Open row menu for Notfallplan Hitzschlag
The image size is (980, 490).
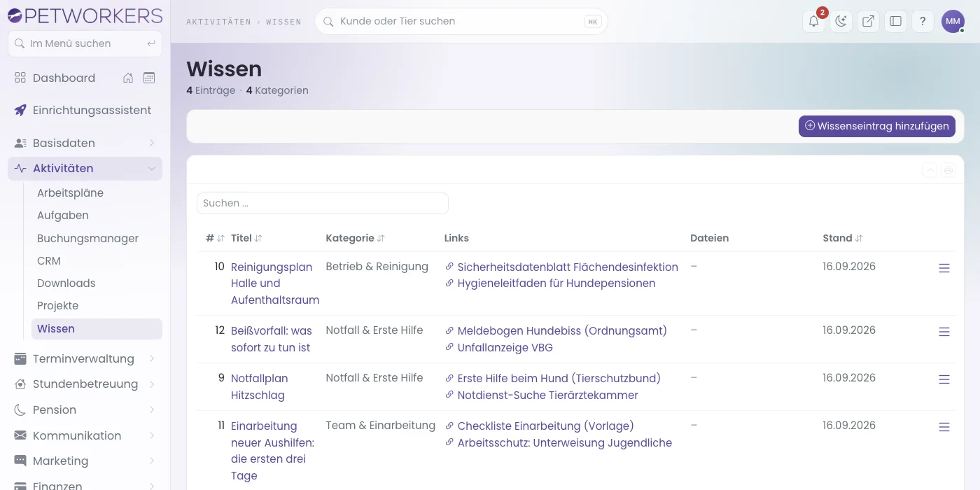[944, 379]
